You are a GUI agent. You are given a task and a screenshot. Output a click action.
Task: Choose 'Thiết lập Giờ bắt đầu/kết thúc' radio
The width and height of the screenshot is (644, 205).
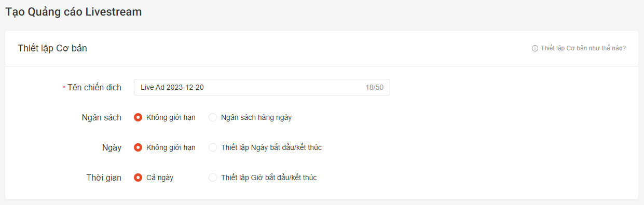click(213, 177)
